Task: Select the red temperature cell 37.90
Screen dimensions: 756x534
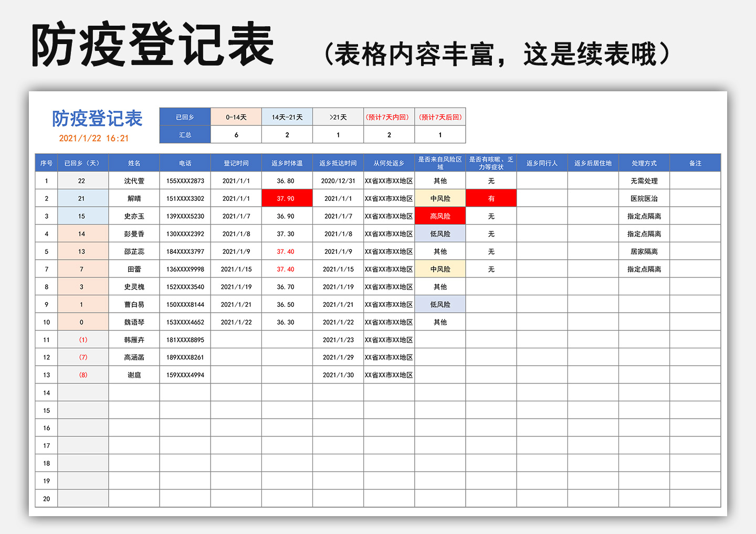Action: (287, 198)
